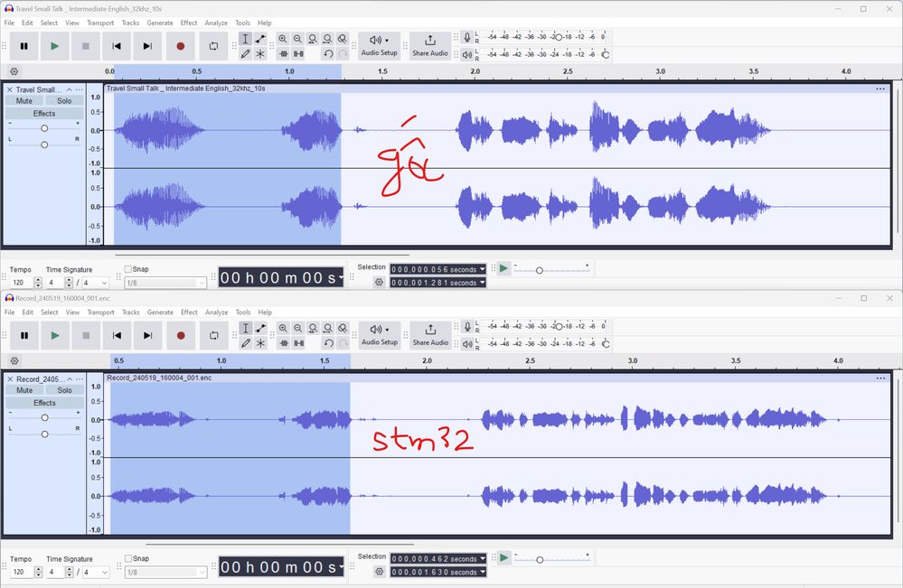The width and height of the screenshot is (903, 588).
Task: Open the selection start format dropdown in the Travel window
Action: [483, 269]
